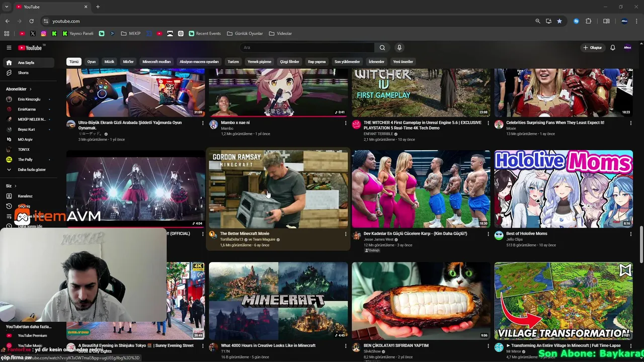644x362 pixels.
Task: Open the Instagram bookmark
Action: 44,34
